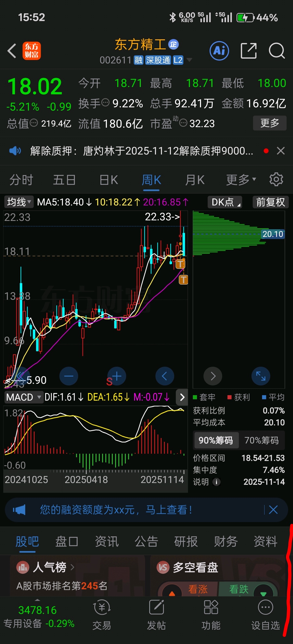293x644 pixels.
Task: Select the 70%筹码 option
Action: (x=262, y=440)
